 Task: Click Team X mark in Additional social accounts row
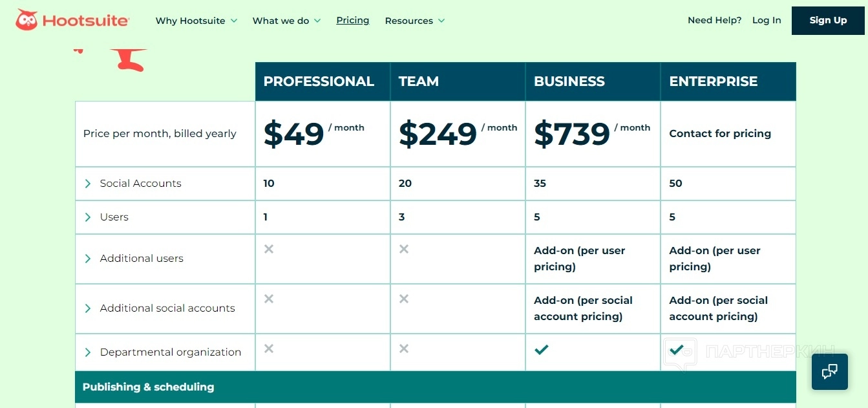pyautogui.click(x=404, y=299)
